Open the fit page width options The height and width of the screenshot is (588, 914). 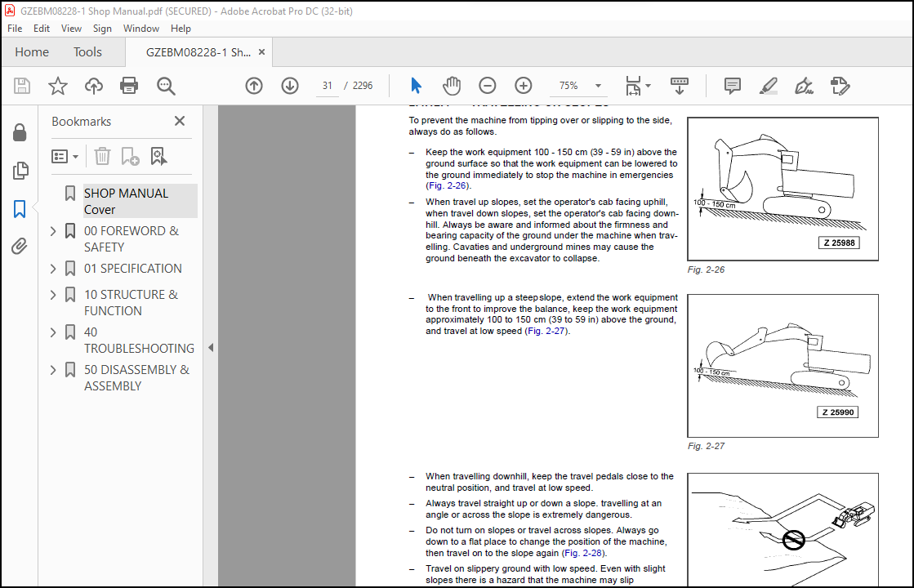638,86
